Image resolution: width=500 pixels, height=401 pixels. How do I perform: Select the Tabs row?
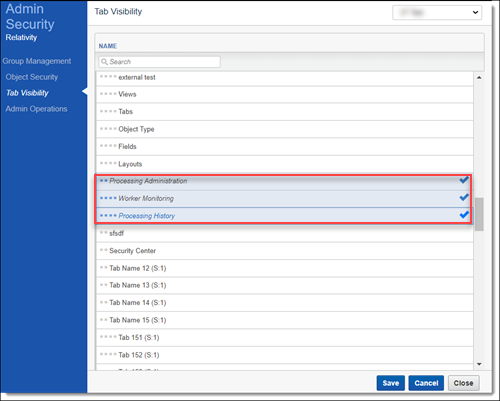tap(285, 112)
